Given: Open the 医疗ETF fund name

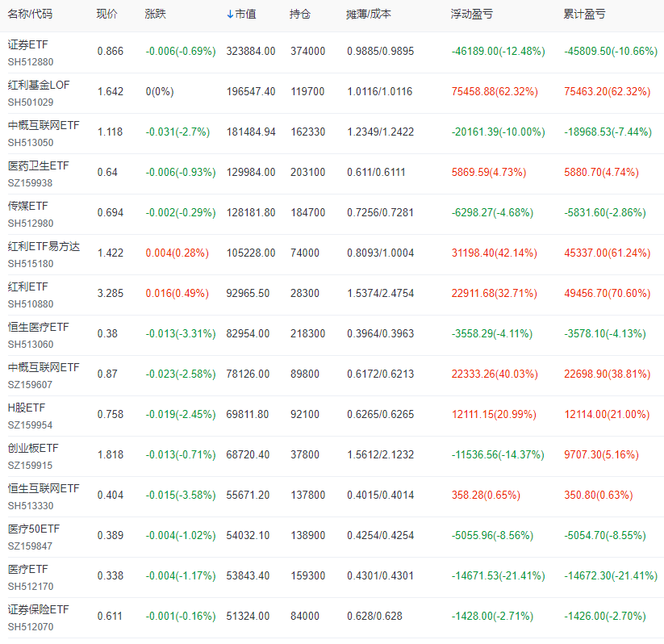Looking at the screenshot, I should coord(28,569).
